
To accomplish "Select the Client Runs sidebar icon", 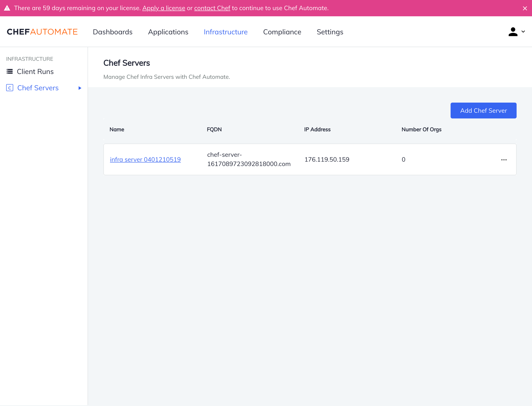I will click(9, 71).
